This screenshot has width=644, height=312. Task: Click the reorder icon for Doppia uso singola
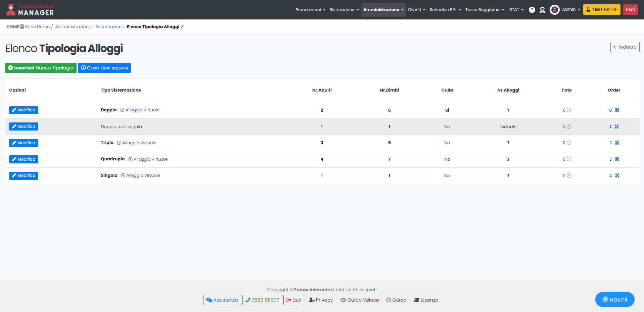click(616, 127)
